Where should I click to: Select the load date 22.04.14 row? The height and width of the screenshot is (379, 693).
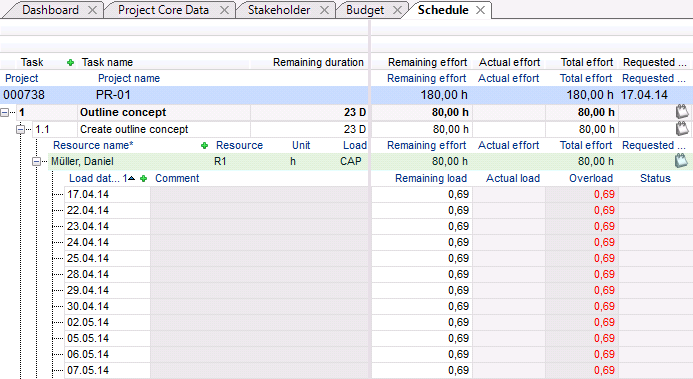coord(88,210)
